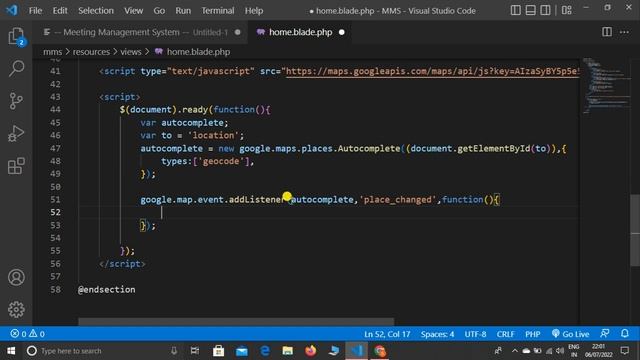Click home.blade.php in breadcrumb path

point(198,52)
